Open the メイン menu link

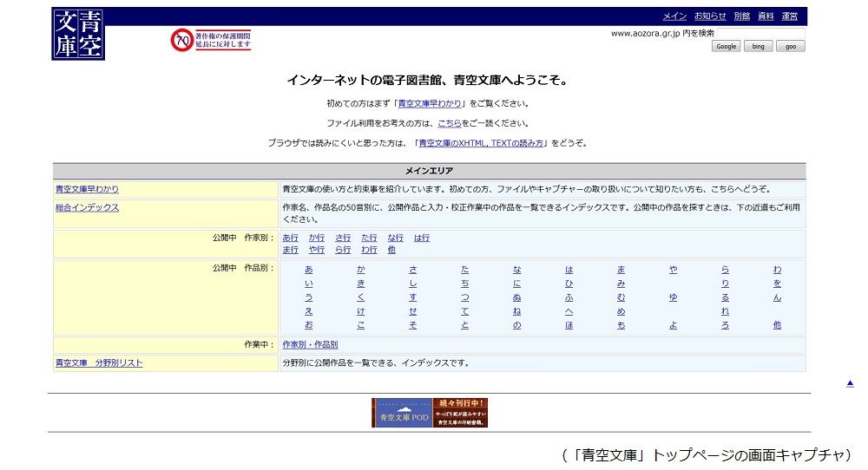pos(674,16)
